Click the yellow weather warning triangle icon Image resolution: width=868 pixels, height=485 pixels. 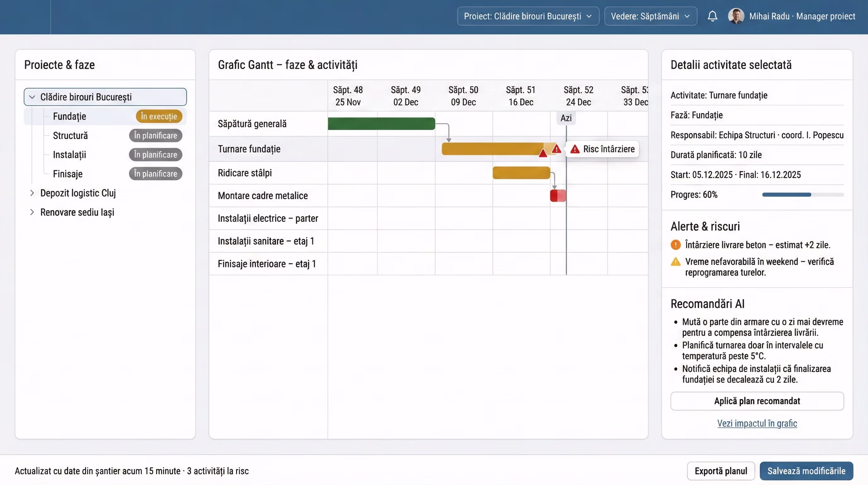tap(676, 262)
